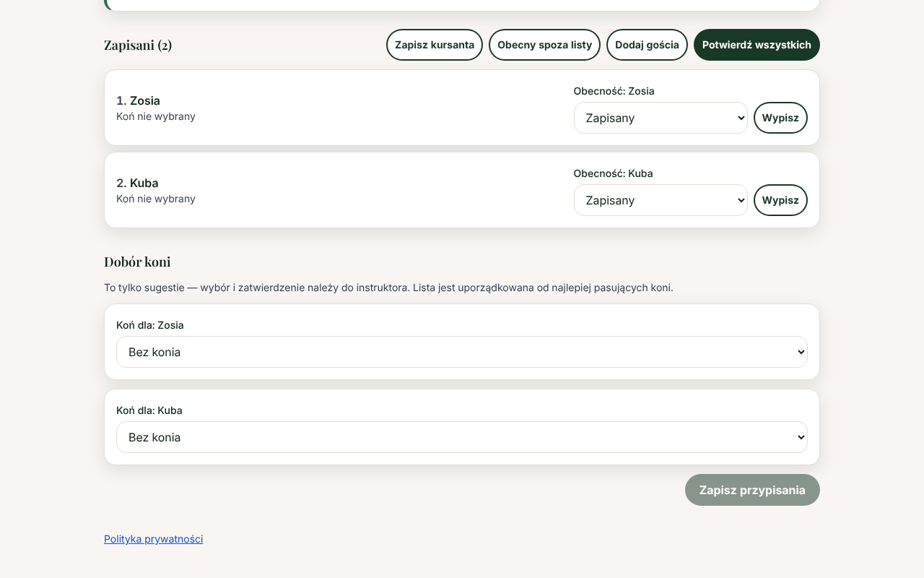Viewport: 924px width, 578px height.
Task: Click the Dobór koni heading
Action: tap(137, 262)
